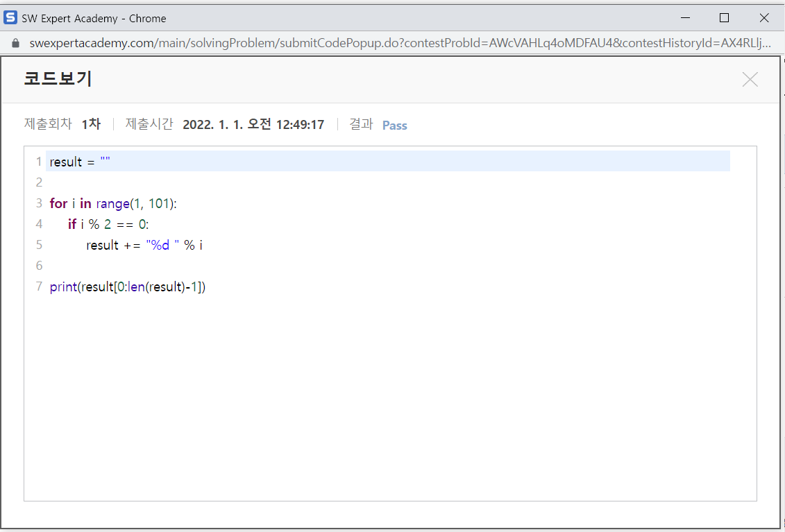
Task: Click line number 6 in the gutter
Action: 39,265
